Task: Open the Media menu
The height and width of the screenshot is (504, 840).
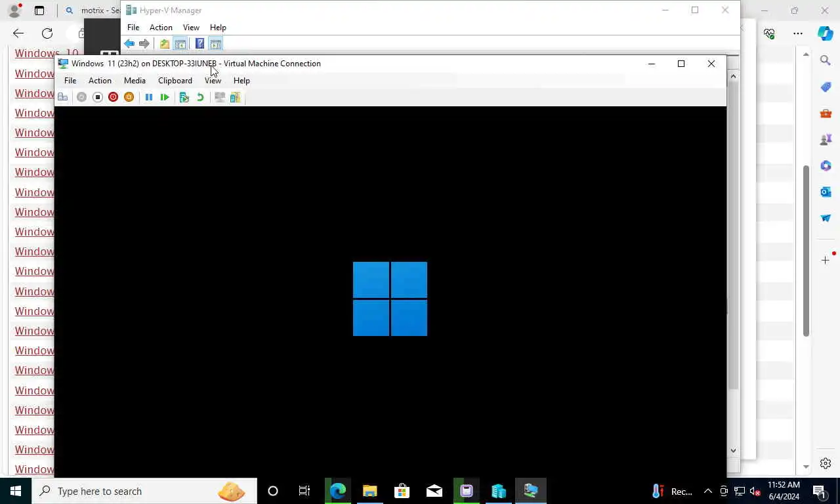Action: click(135, 81)
